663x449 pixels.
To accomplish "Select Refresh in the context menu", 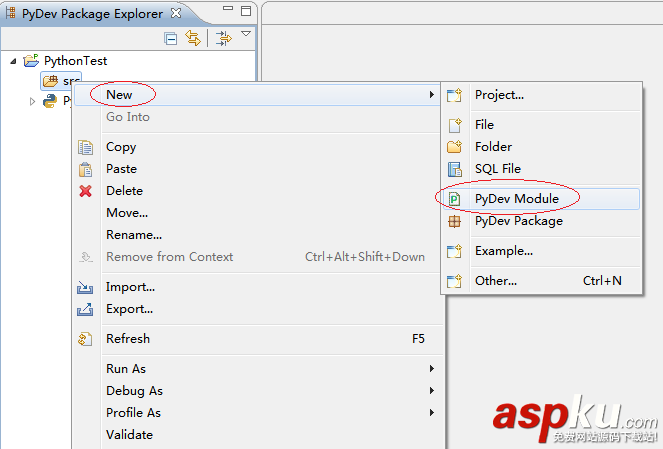I will [x=257, y=339].
